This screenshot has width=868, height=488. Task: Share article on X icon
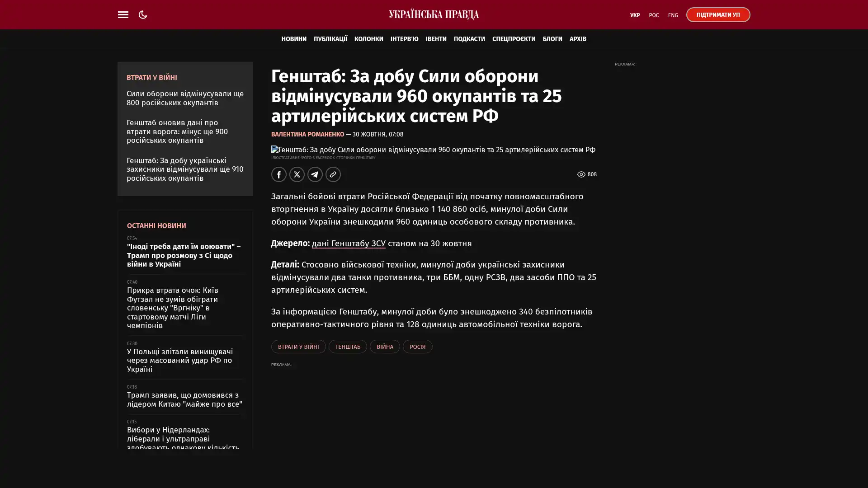(297, 174)
